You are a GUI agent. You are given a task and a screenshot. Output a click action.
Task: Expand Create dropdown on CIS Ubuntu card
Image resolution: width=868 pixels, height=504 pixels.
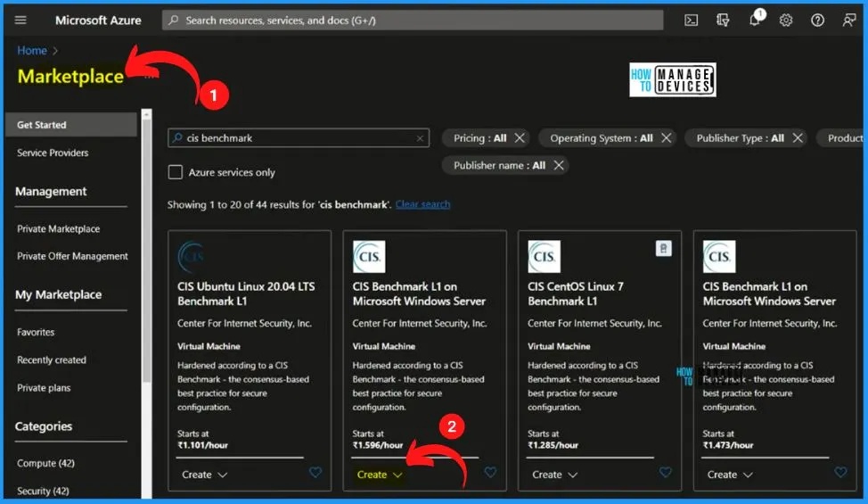204,475
